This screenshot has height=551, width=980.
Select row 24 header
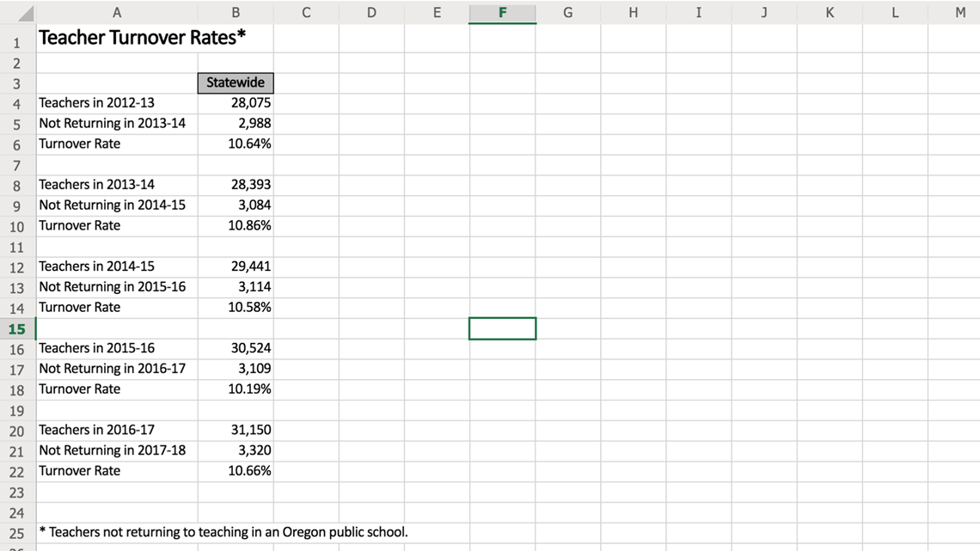tap(17, 513)
